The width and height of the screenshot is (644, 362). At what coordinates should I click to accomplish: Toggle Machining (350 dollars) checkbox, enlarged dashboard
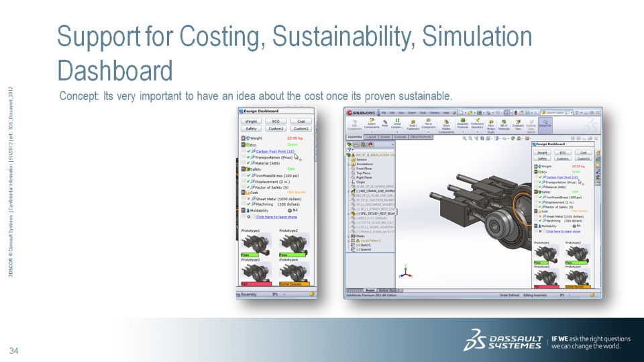coord(248,204)
